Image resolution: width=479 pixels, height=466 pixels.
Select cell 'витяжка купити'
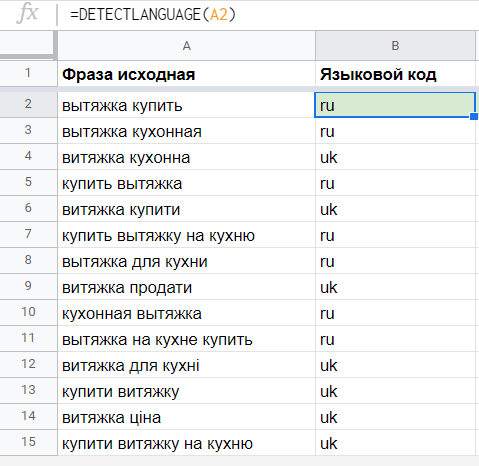point(186,209)
